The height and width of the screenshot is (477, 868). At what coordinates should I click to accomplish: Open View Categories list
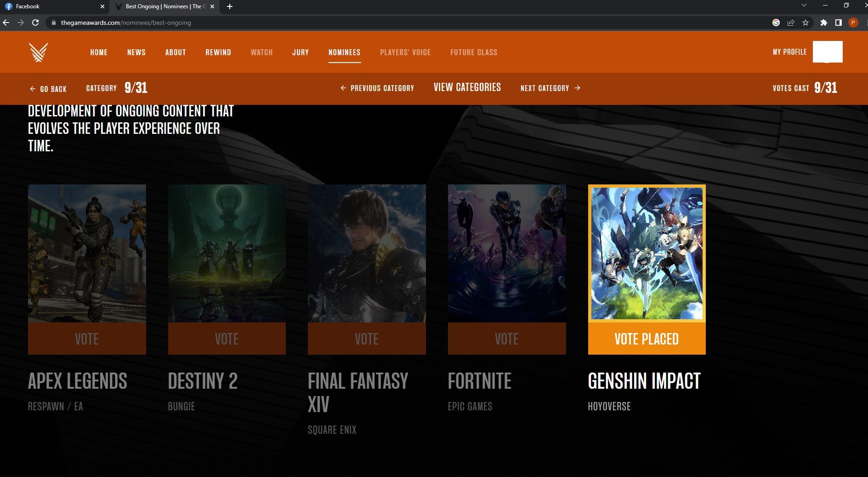(467, 87)
